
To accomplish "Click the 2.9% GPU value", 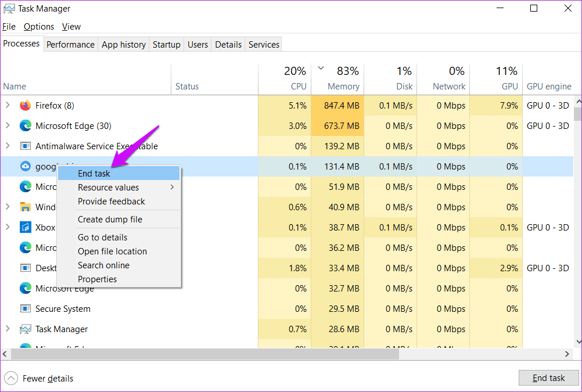I will (509, 268).
